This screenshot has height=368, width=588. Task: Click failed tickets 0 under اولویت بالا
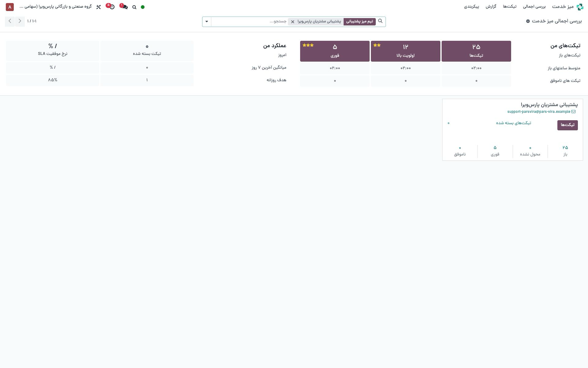405,81
